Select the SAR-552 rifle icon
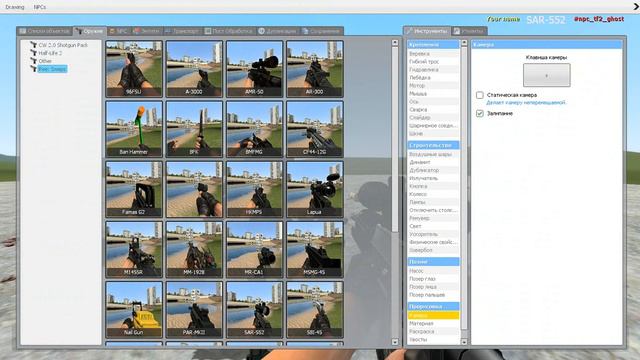 tap(254, 309)
